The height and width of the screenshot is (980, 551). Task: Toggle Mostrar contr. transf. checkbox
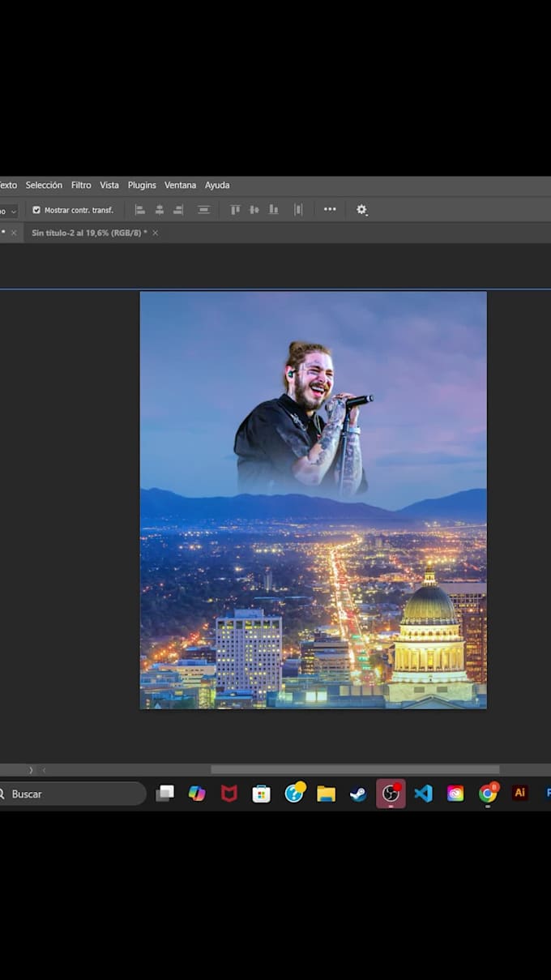[x=36, y=210]
